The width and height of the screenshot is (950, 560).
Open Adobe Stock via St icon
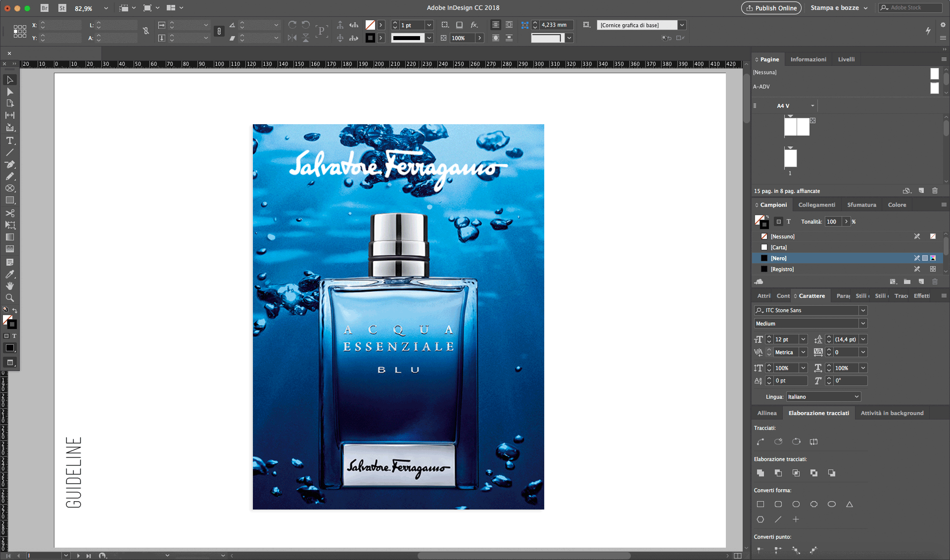62,8
